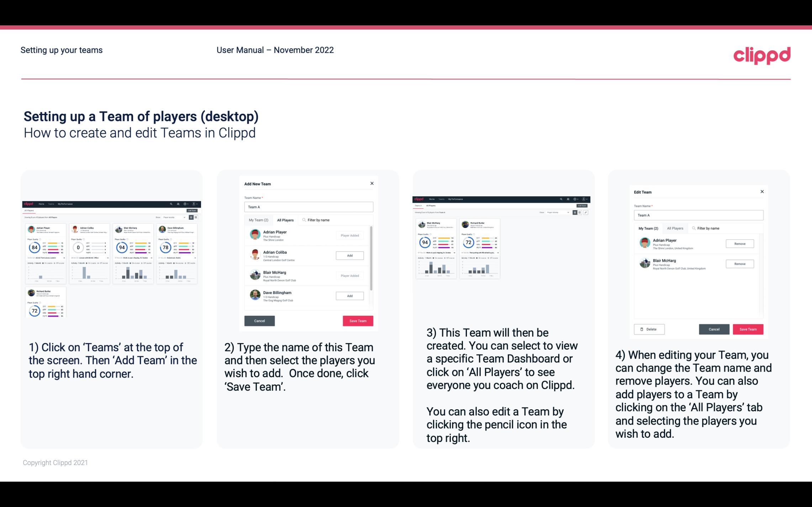
Task: Click the close X on Edit Team dialog
Action: pos(762,192)
